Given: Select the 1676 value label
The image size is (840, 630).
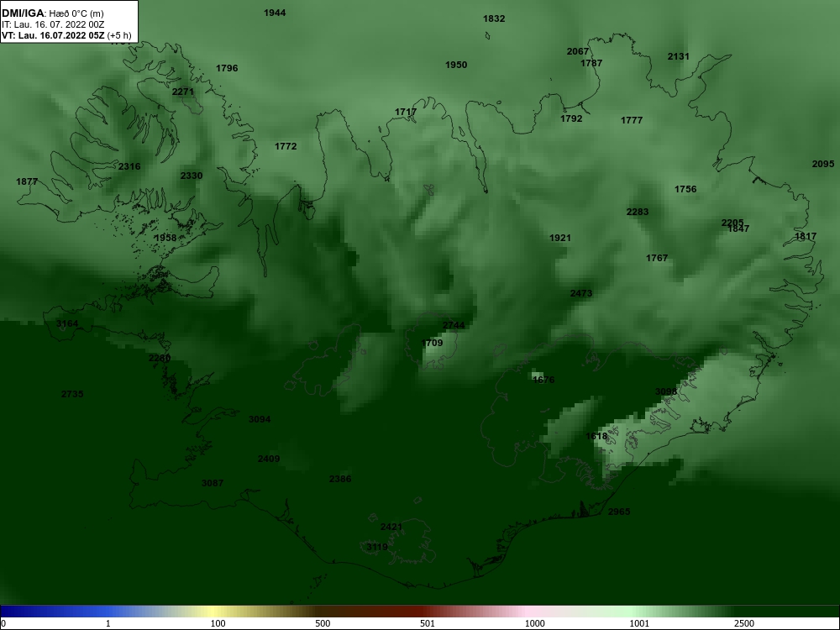Looking at the screenshot, I should tap(543, 380).
